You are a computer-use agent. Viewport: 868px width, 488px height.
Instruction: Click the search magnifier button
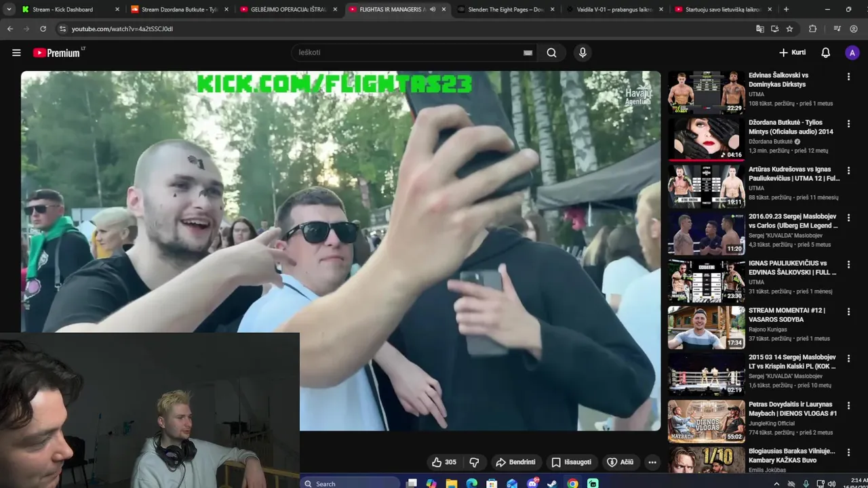point(552,52)
